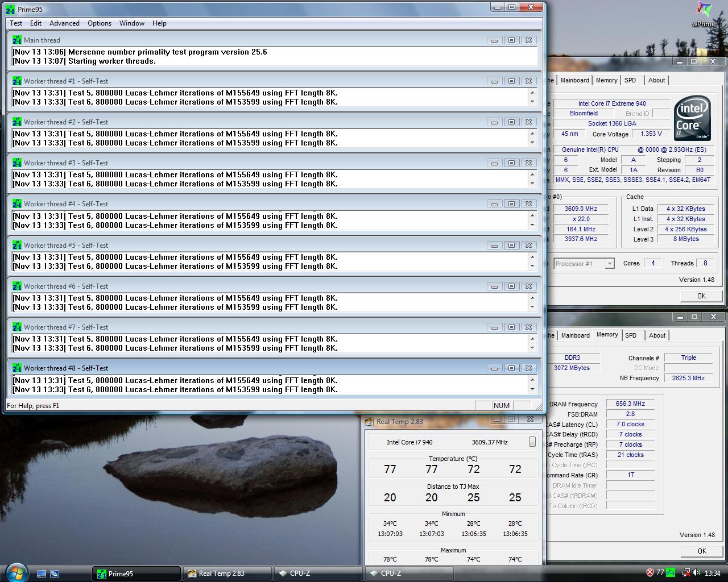Image resolution: width=728 pixels, height=582 pixels.
Task: Click OK in the upper CPU-Z window
Action: point(701,296)
